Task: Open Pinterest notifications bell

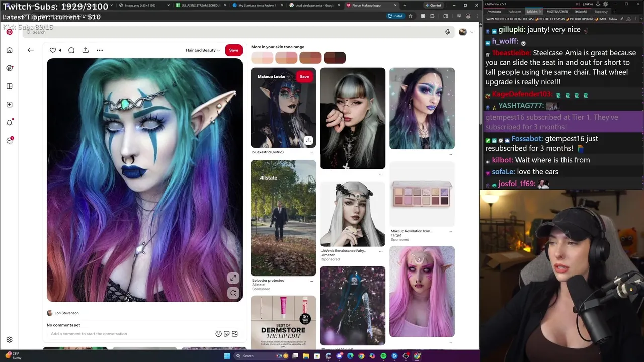Action: [9, 123]
